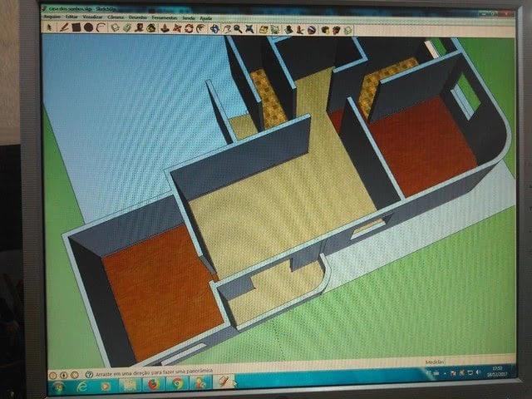Open the Windows Start menu orb
The height and width of the screenshot is (399, 532).
59,387
